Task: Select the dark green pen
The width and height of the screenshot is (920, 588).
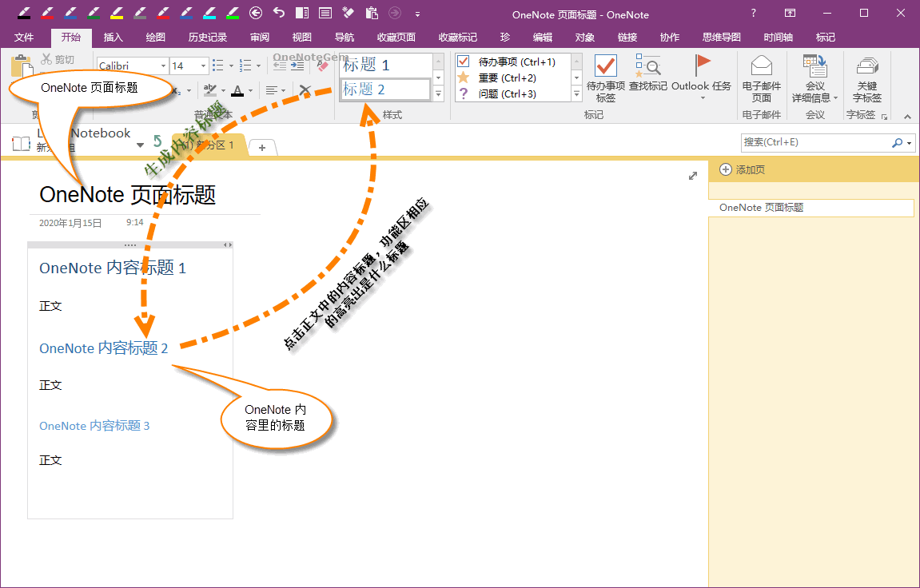Action: point(94,13)
